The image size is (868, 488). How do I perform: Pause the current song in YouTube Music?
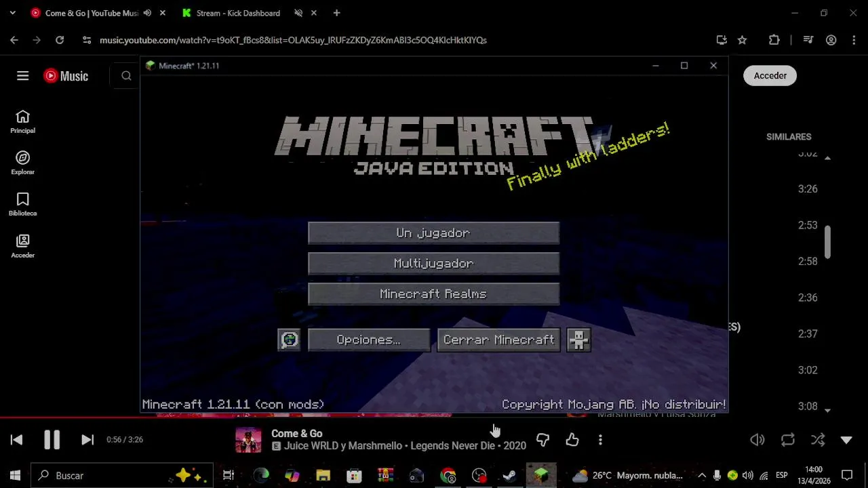click(52, 440)
